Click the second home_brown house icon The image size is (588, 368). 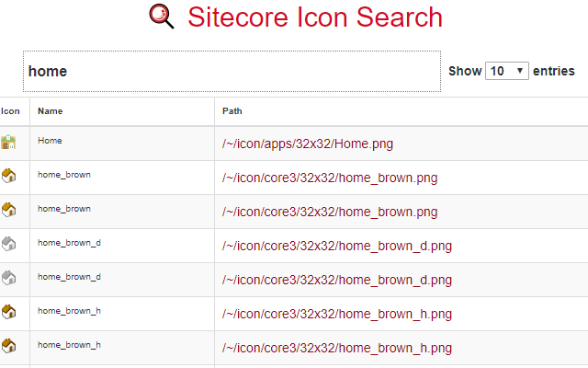pyautogui.click(x=8, y=210)
